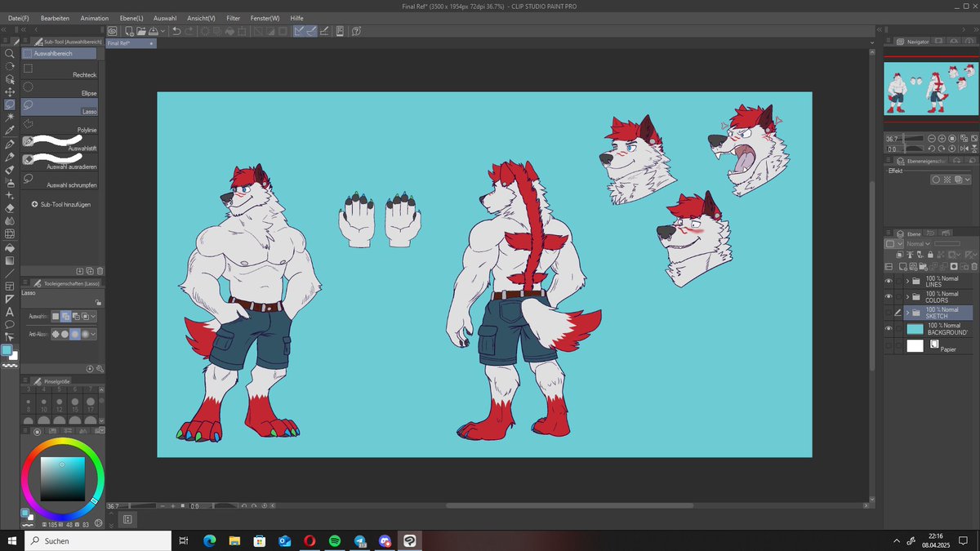Open Spotify from the taskbar
The width and height of the screenshot is (980, 551).
tap(334, 540)
